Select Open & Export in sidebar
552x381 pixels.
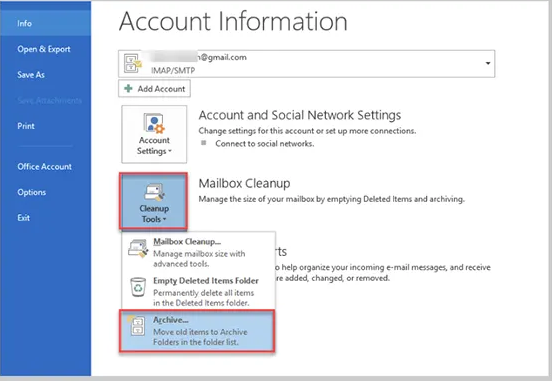pos(44,49)
